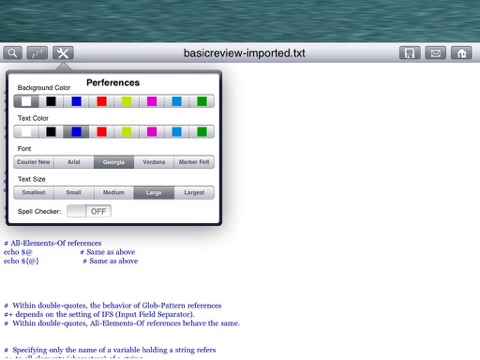Viewport: 480px width, 360px height.
Task: Choose yellow-green as text color
Action: tap(127, 132)
